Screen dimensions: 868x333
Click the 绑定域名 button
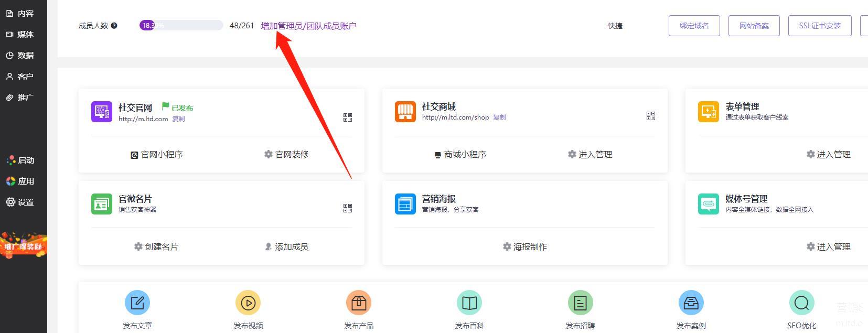coord(694,26)
